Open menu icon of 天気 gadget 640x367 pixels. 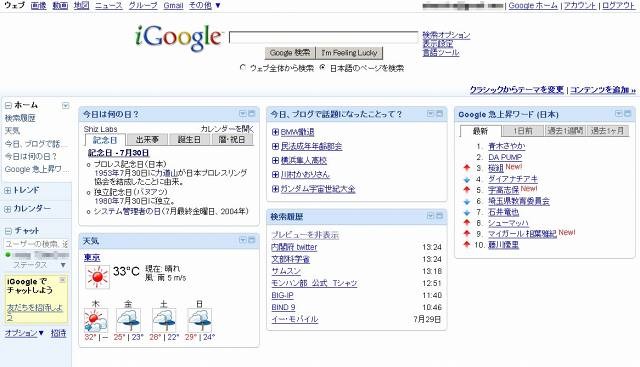coord(242,240)
